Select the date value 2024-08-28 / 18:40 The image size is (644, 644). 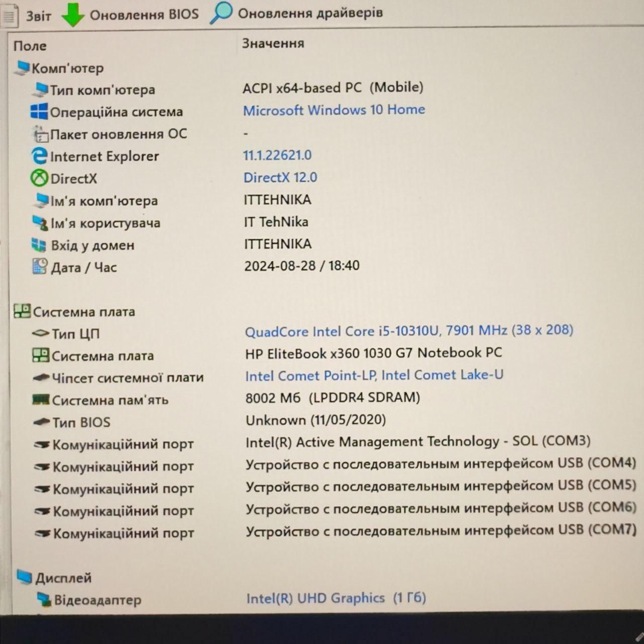click(302, 266)
